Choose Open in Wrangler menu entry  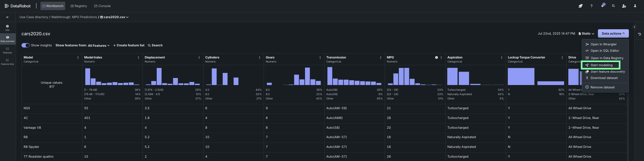603,44
